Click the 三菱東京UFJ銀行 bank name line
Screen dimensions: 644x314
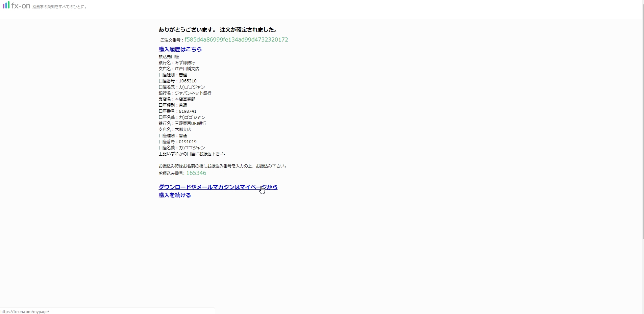tap(182, 124)
